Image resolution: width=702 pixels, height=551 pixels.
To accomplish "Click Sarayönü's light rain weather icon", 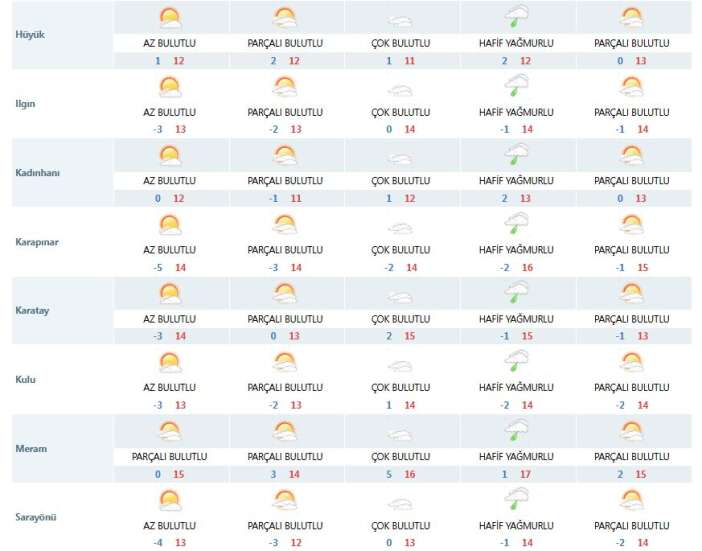I will tap(517, 500).
